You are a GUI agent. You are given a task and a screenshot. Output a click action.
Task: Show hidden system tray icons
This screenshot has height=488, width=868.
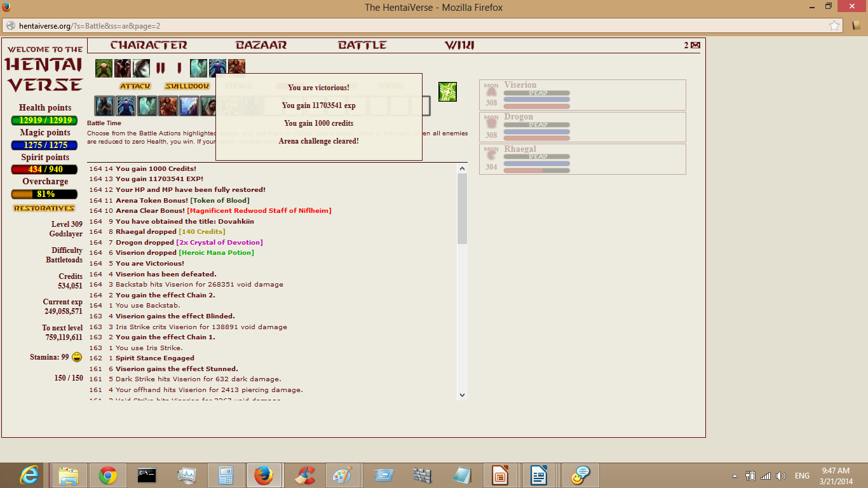735,476
